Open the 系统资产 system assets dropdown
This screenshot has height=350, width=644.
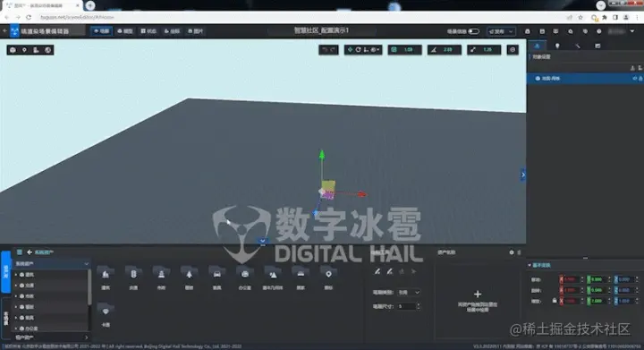[x=52, y=264]
